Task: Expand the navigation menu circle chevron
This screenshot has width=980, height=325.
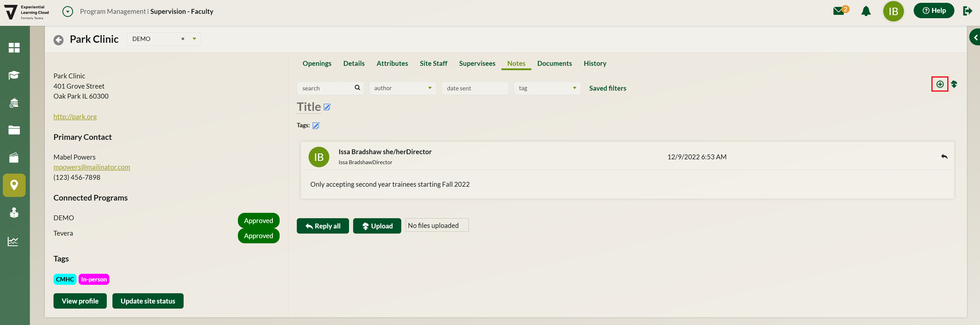Action: click(67, 12)
